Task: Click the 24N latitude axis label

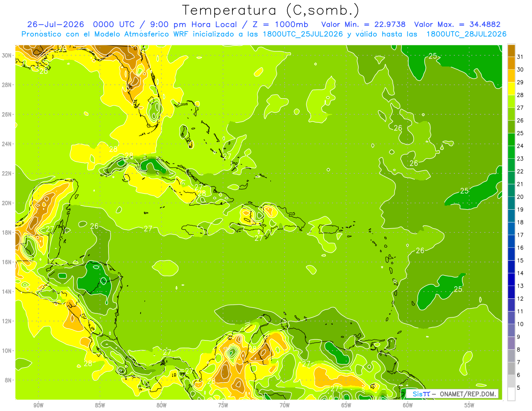Action: click(x=7, y=144)
